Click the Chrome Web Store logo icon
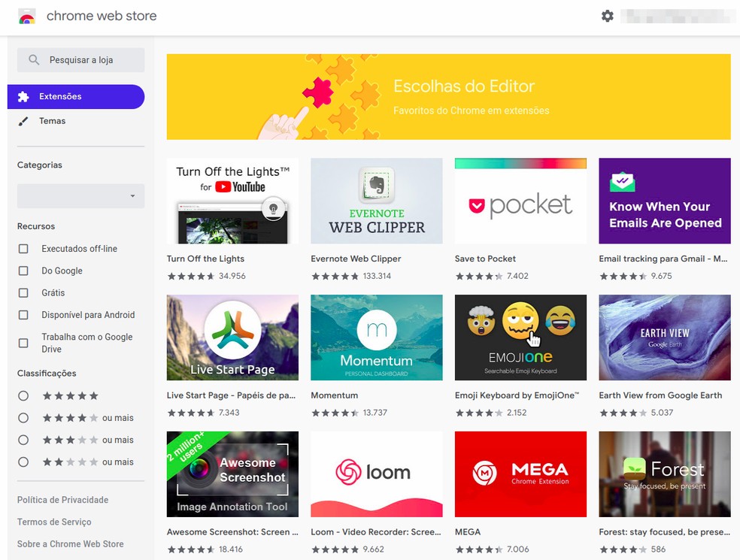Screen dimensions: 740x560 27,16
